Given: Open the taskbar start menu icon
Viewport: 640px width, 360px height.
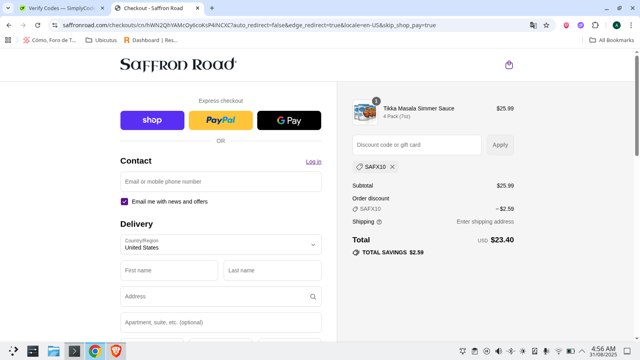Looking at the screenshot, I should point(13,351).
